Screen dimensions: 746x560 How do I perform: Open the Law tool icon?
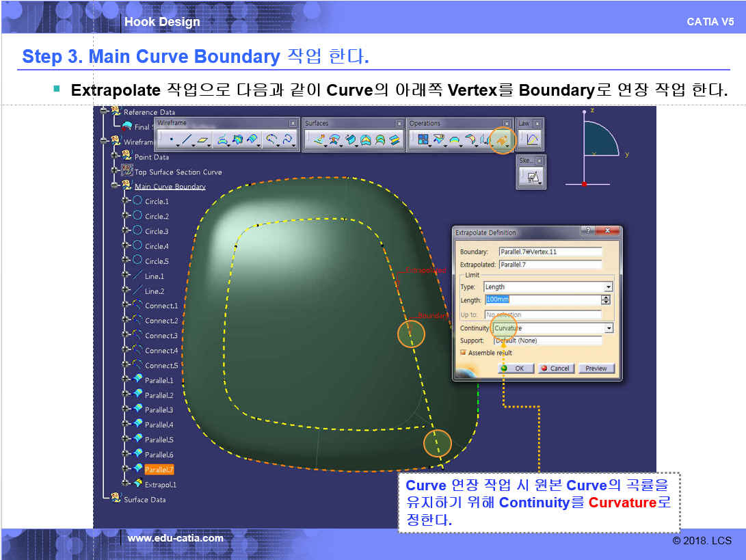click(x=531, y=141)
